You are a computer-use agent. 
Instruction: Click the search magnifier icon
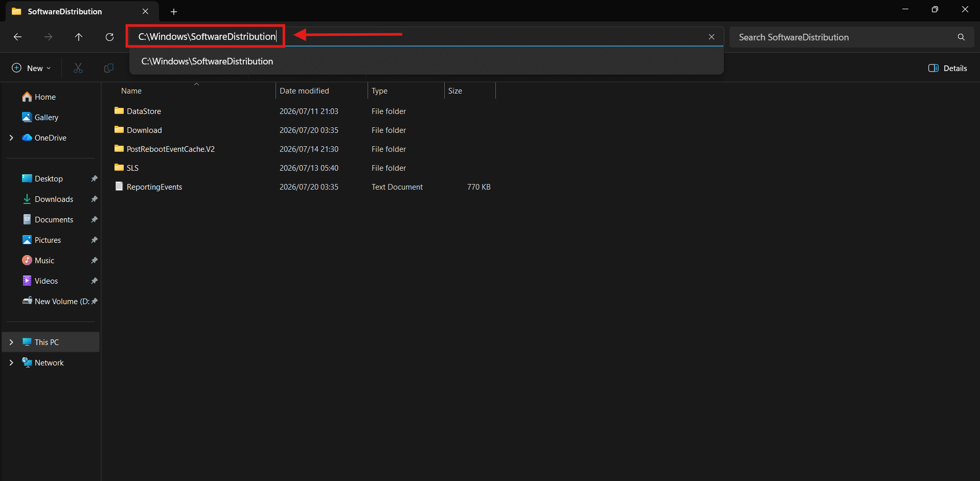[x=961, y=37]
